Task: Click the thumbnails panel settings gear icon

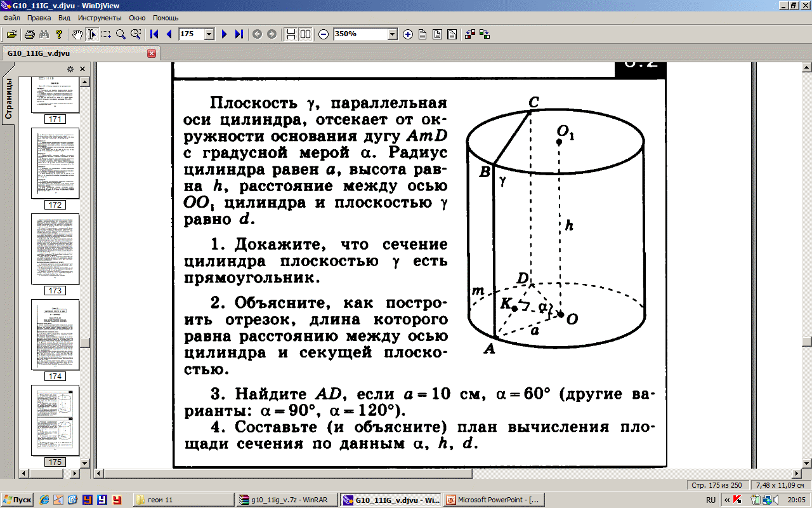Action: pos(70,69)
